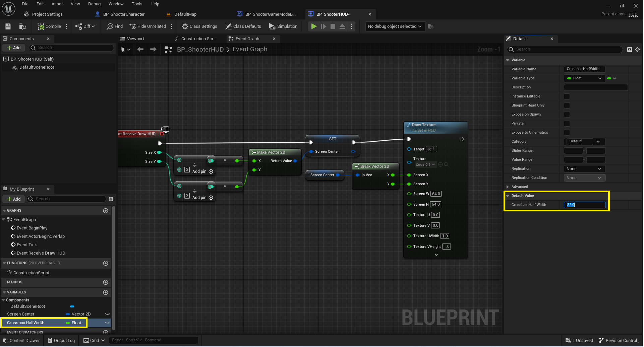This screenshot has width=644, height=347.
Task: Open Class Settings
Action: point(199,26)
